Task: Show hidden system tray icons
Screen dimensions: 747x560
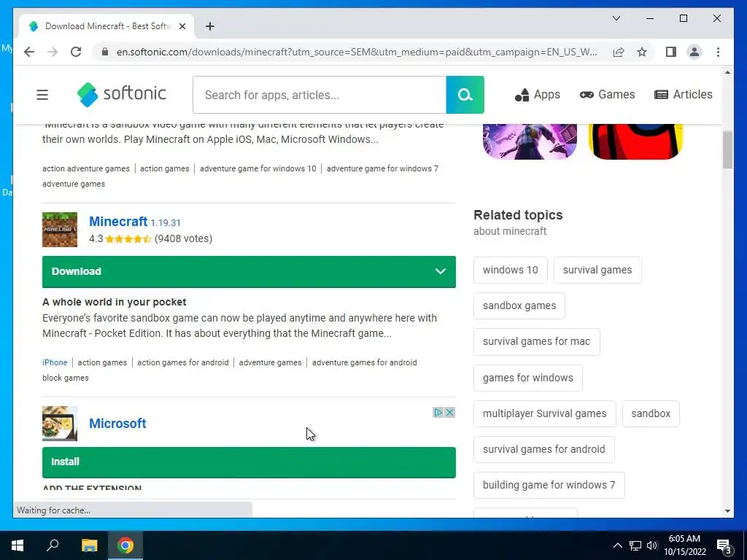Action: (x=617, y=545)
